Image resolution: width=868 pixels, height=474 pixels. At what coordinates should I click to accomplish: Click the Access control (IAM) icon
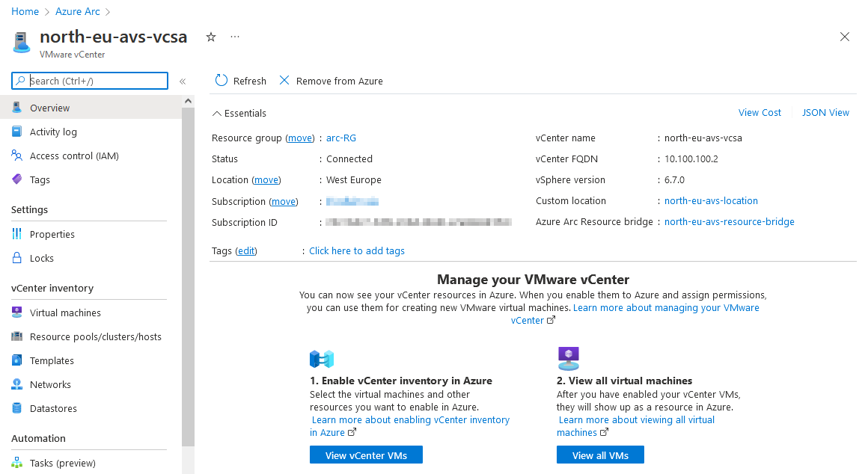point(17,156)
